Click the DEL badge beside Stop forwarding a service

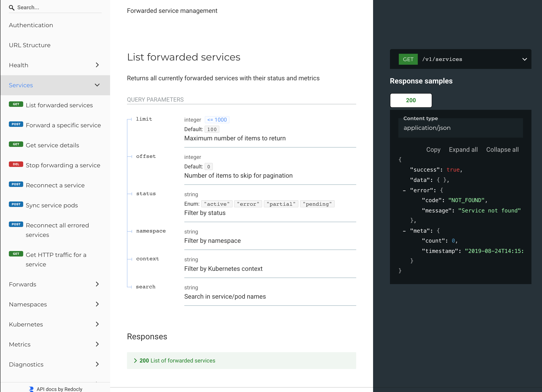tap(16, 164)
